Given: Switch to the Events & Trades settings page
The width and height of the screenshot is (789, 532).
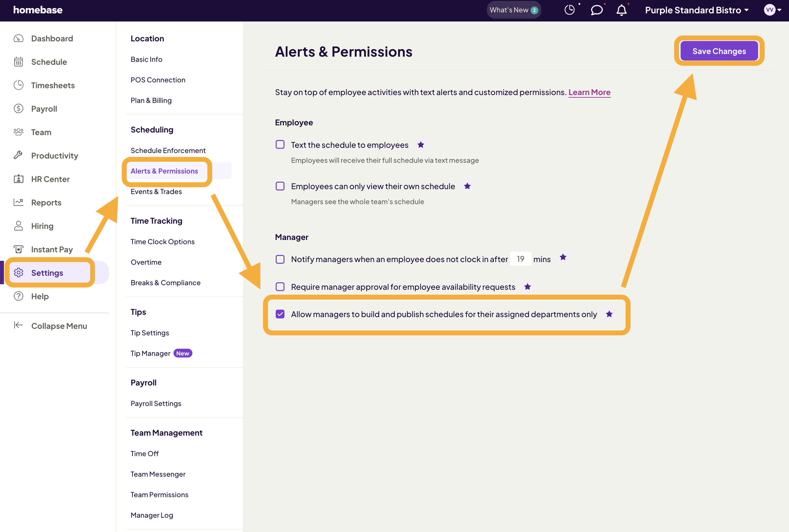Looking at the screenshot, I should (156, 191).
